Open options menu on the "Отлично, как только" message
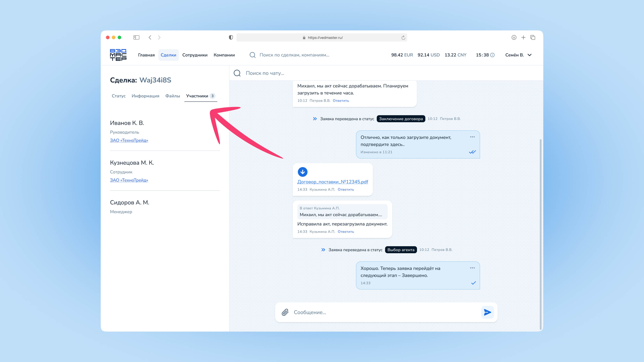 pyautogui.click(x=472, y=137)
